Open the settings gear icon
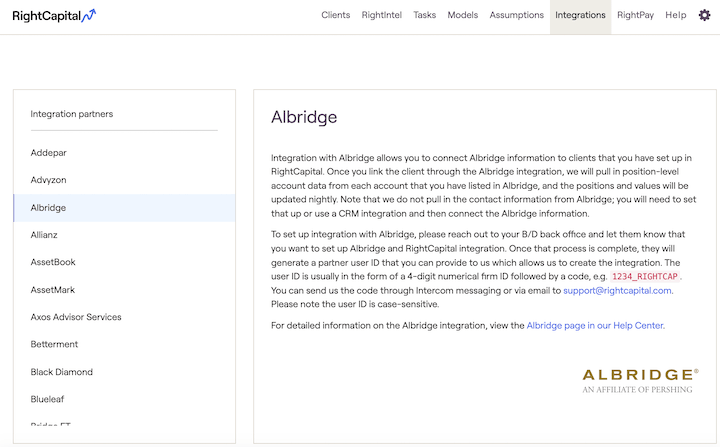720x447 pixels. (704, 15)
